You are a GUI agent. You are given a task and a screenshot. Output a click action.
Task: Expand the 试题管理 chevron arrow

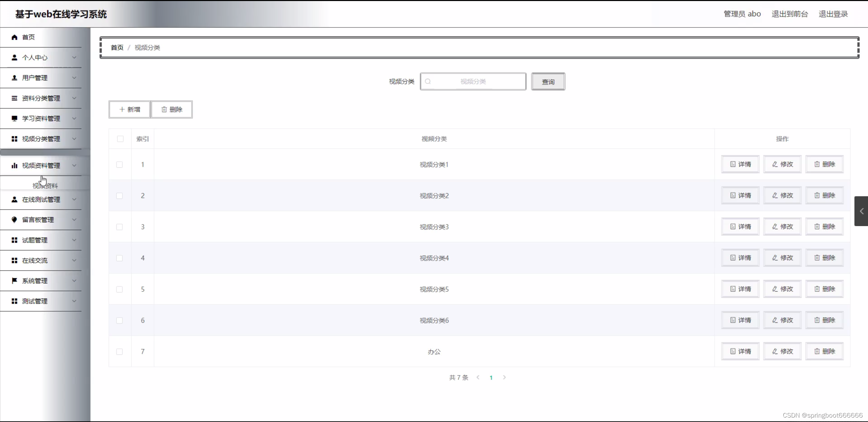coord(74,240)
